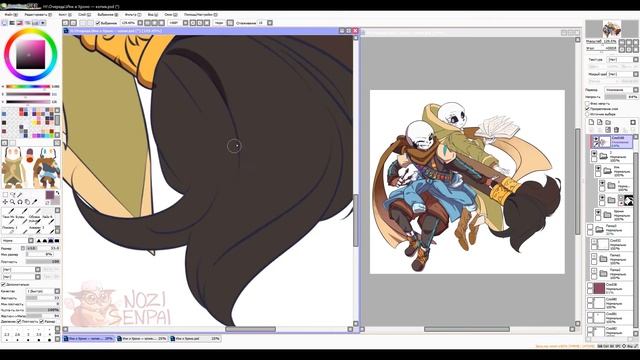The width and height of the screenshot is (640, 360).
Task: Select the magic wand tool
Action: (x=20, y=195)
